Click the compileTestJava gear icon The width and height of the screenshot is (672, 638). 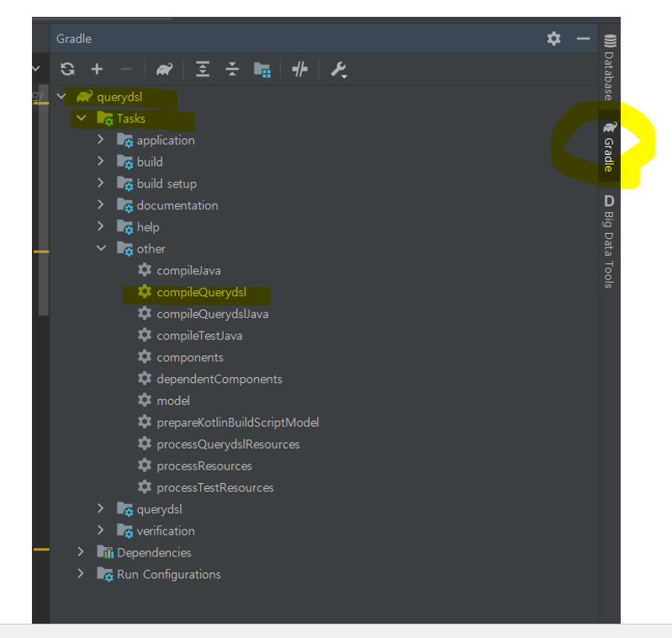145,335
